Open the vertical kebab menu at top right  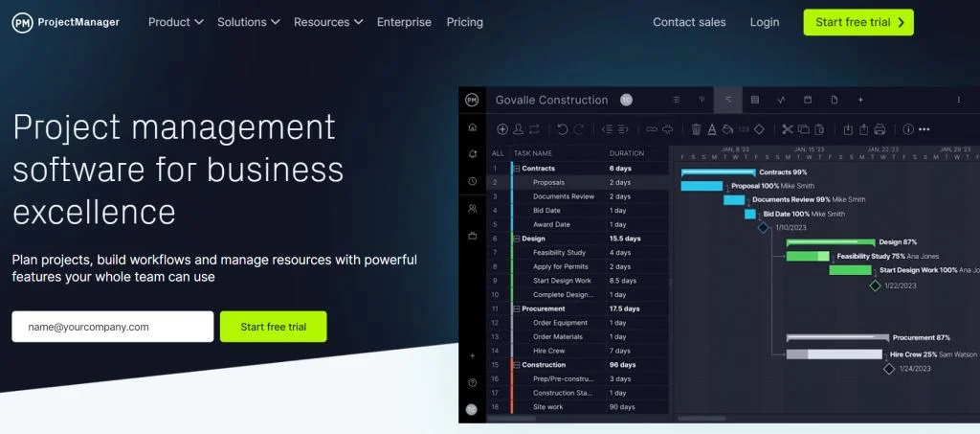click(x=959, y=100)
